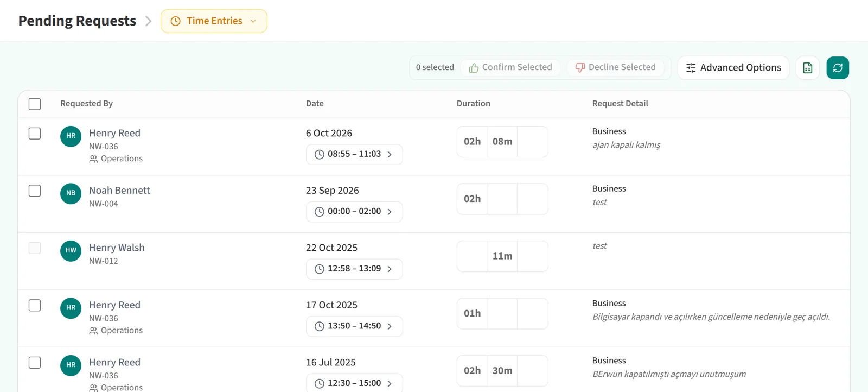Click Decline Selected button

(x=616, y=67)
